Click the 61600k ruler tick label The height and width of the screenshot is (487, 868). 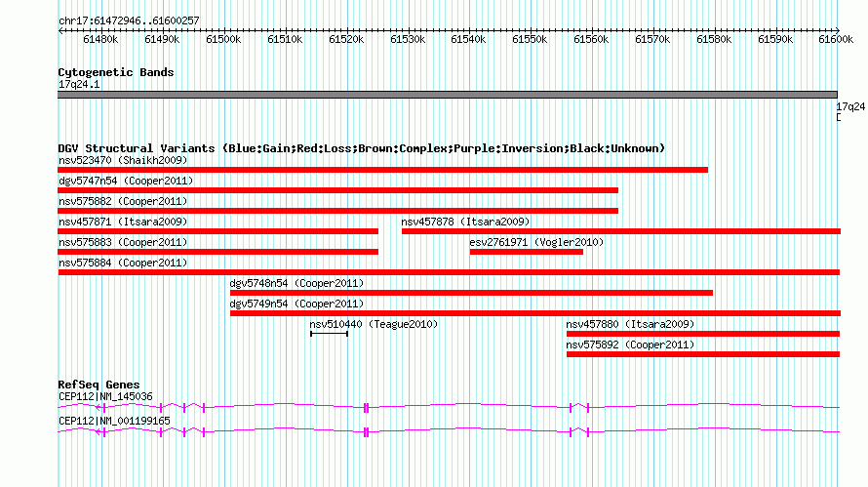[x=836, y=39]
